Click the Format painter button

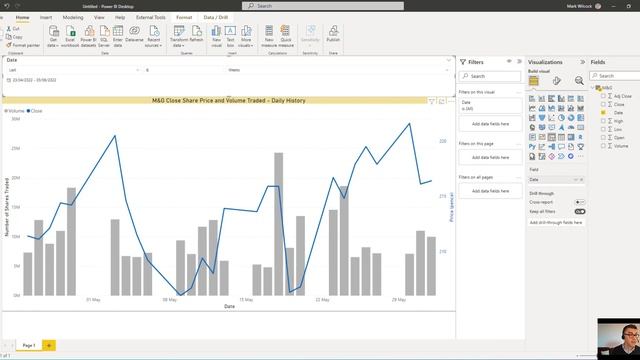(23, 45)
